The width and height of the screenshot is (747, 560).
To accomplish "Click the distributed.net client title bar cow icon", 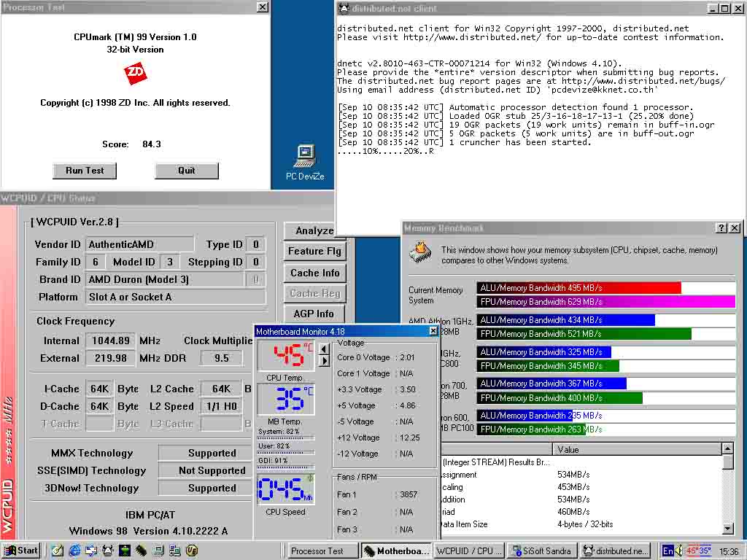I will [344, 8].
